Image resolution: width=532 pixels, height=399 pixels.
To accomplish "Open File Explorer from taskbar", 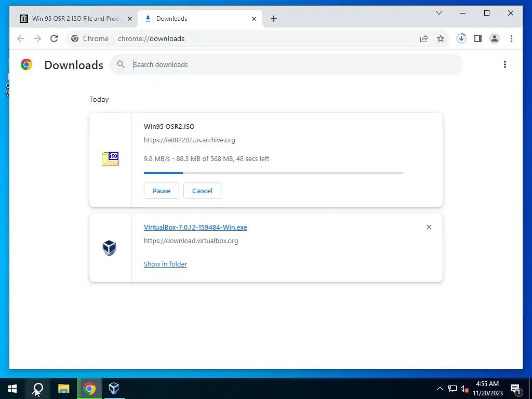I will coord(63,389).
